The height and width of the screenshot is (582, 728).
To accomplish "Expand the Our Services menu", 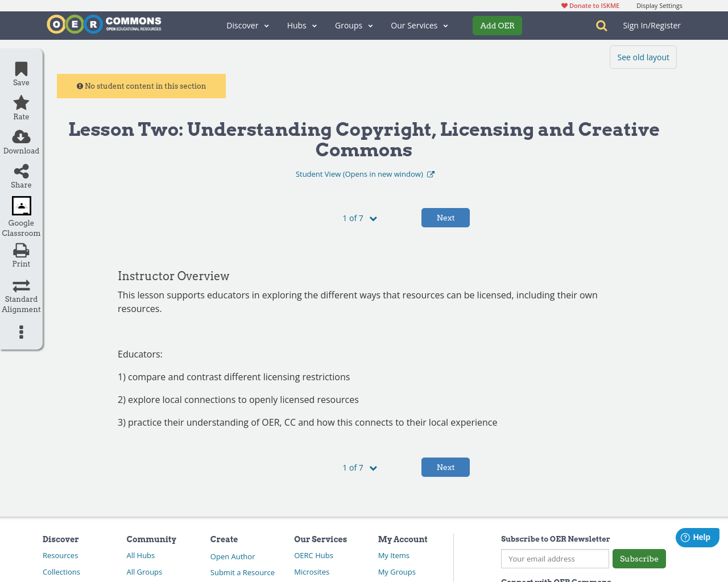I will [x=419, y=25].
